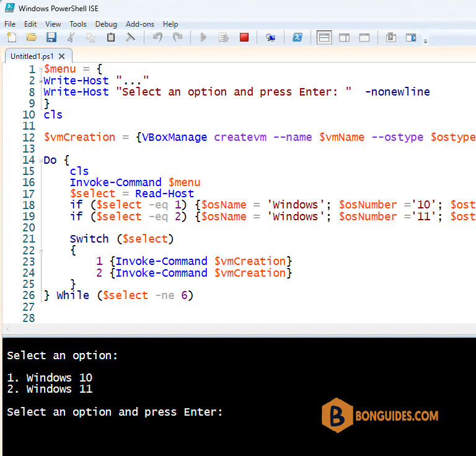Show script pane on top layout toggle

(324, 38)
